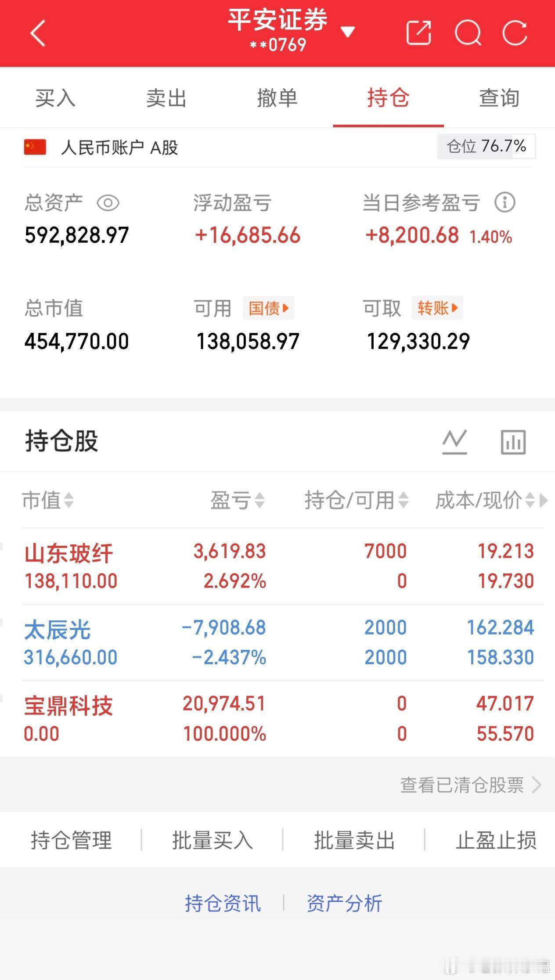Refresh holdings with the reload icon

[515, 33]
